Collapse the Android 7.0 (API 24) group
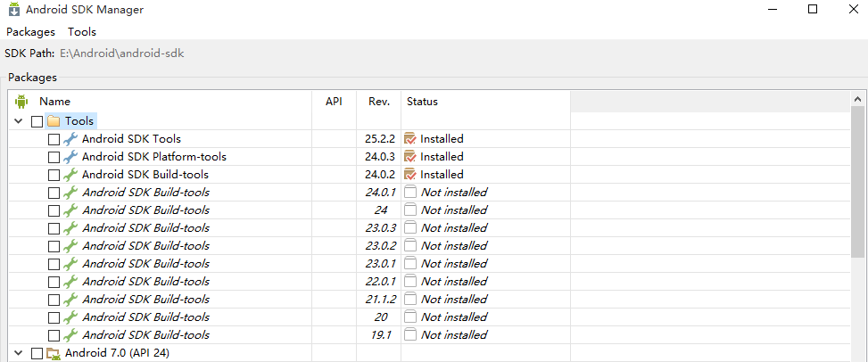 pyautogui.click(x=18, y=352)
